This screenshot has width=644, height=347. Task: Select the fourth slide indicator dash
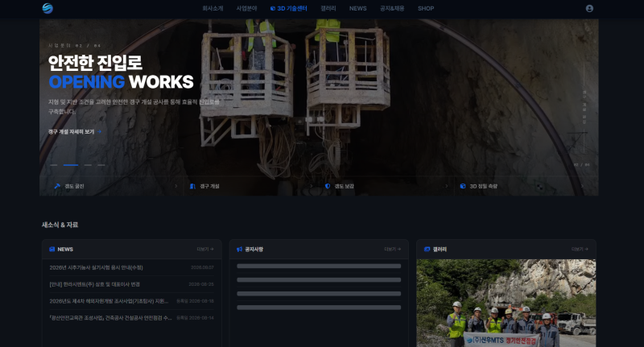pos(101,165)
